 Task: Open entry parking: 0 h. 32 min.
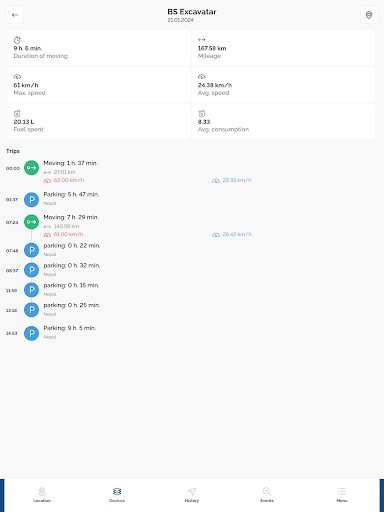[72, 266]
